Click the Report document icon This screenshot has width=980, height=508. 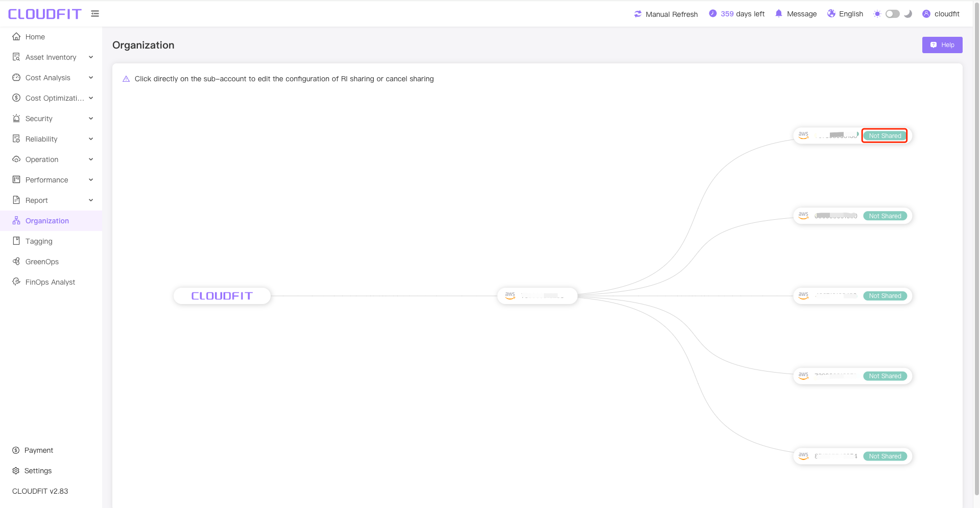[16, 200]
